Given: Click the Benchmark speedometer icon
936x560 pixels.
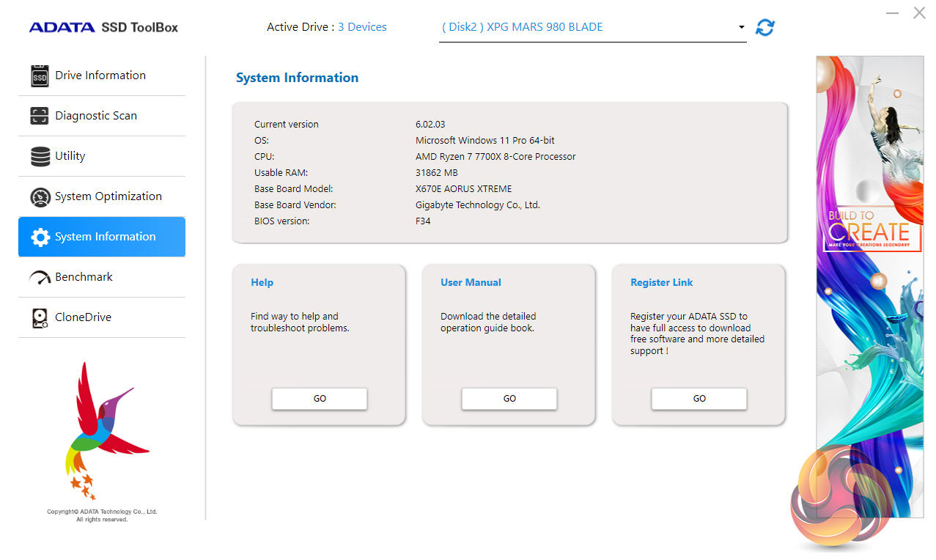Looking at the screenshot, I should click(40, 277).
